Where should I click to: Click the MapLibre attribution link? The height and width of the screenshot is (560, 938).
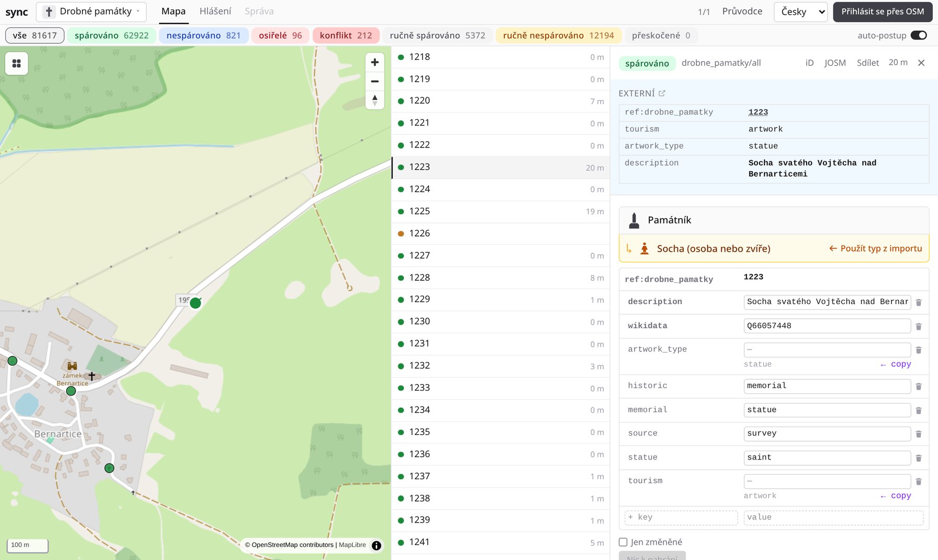click(x=352, y=545)
